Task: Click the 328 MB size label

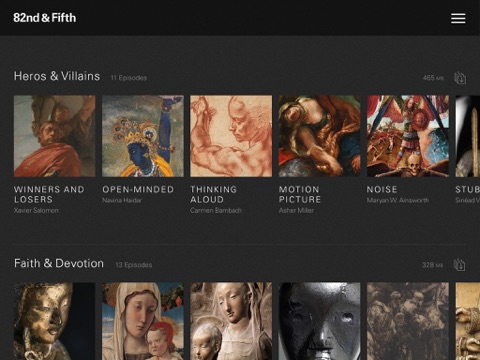Action: (432, 265)
